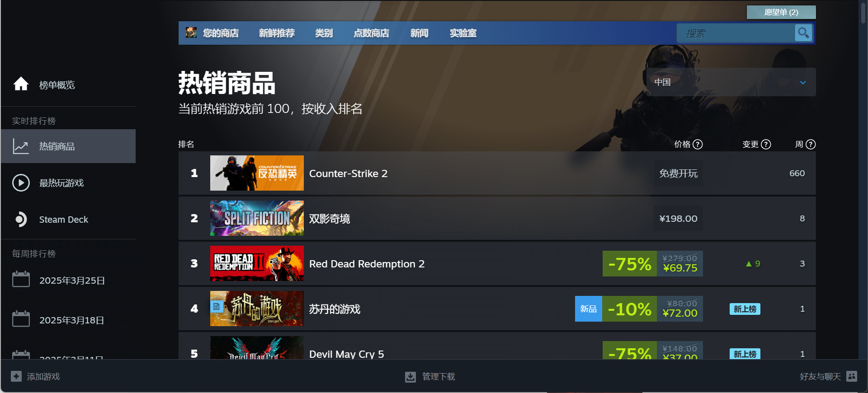Click the 价格 help question mark icon
Screen dimensions: 868x393
(698, 144)
